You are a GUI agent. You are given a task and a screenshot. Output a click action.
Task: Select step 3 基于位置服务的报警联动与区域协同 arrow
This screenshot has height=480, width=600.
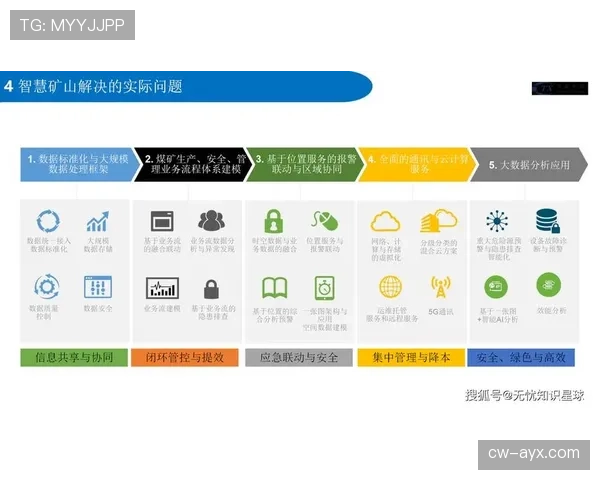click(x=306, y=164)
